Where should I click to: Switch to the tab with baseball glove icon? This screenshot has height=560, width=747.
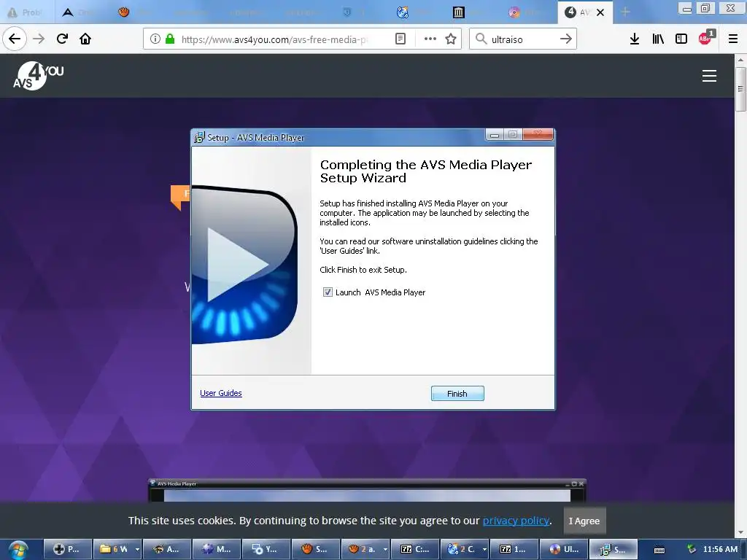tap(139, 12)
